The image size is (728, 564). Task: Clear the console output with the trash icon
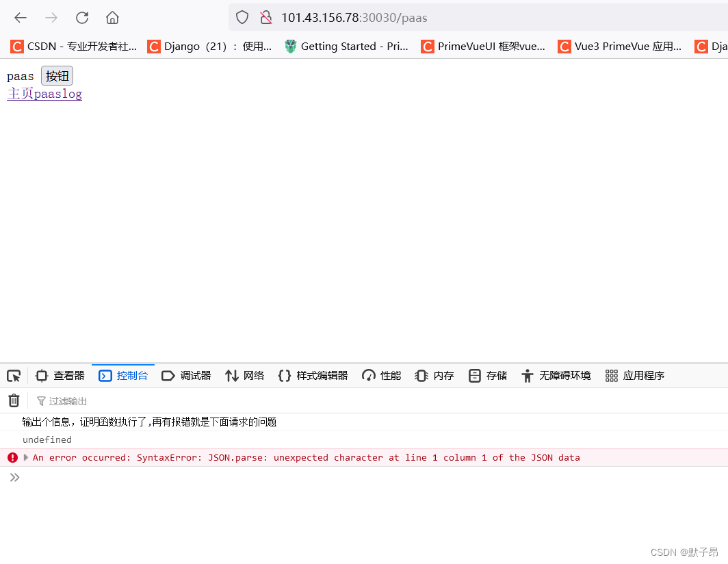tap(14, 400)
